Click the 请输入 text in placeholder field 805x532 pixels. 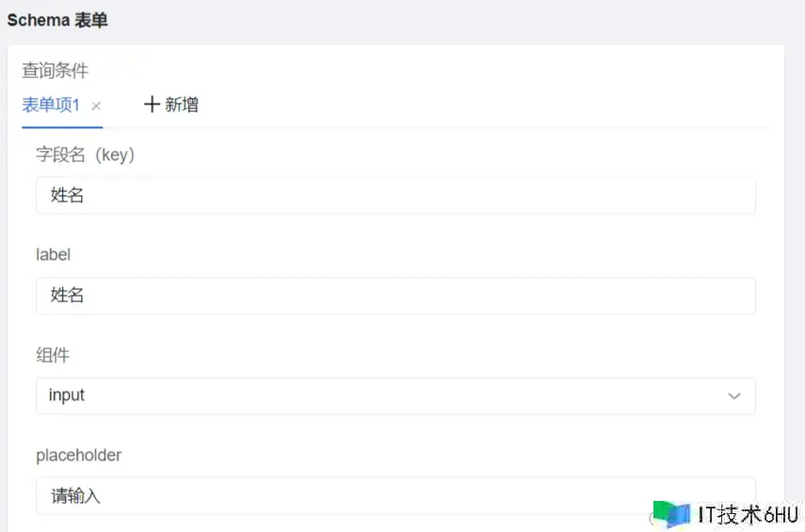coord(75,496)
